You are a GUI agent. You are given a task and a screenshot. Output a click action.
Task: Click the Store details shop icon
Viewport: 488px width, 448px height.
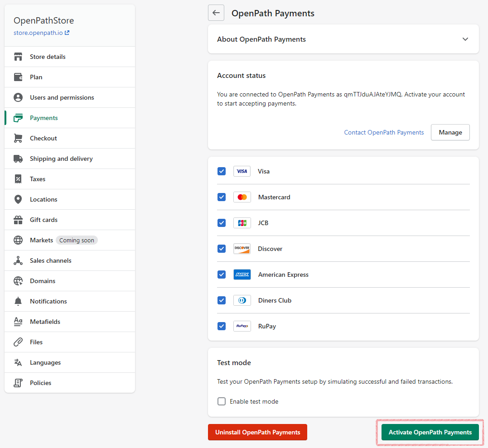(18, 57)
